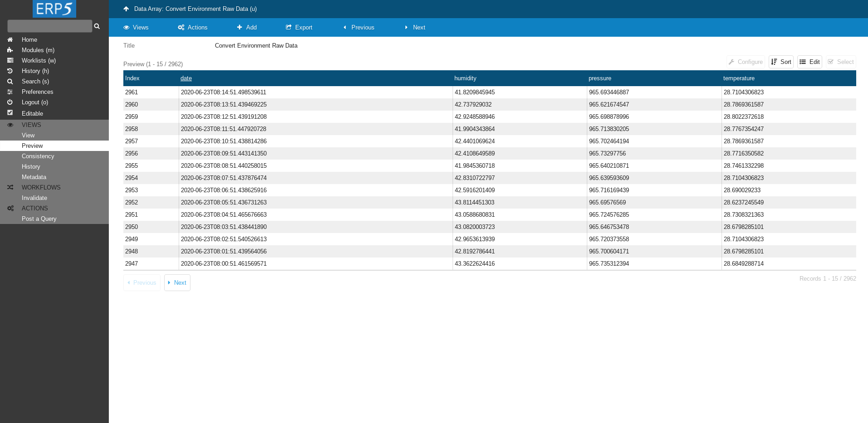The width and height of the screenshot is (868, 423).
Task: Click the WORKFLOWS shuffle icon
Action: pos(10,187)
